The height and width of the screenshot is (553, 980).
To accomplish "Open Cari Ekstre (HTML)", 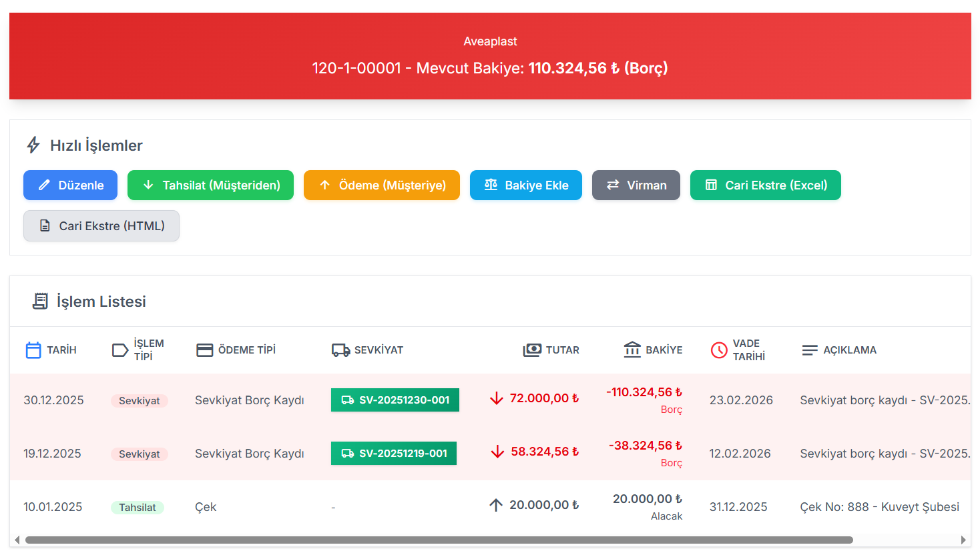I will click(101, 225).
